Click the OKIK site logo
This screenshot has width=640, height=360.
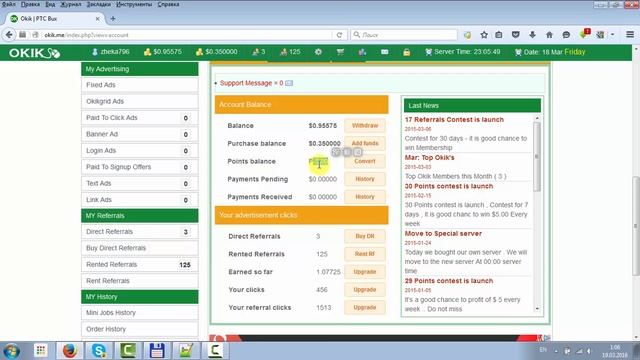[35, 53]
